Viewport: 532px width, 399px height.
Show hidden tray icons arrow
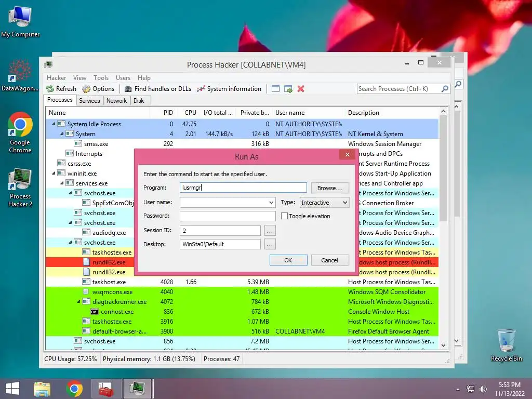(458, 389)
